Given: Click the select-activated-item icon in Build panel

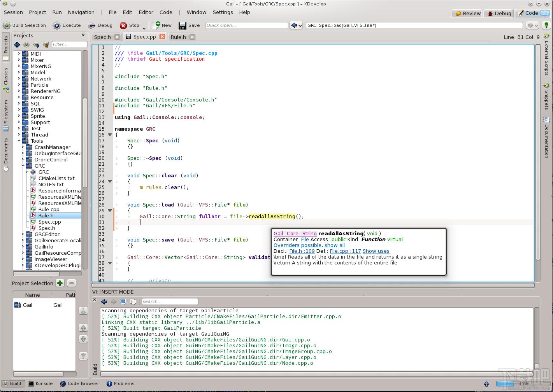Looking at the screenshot, I should pyautogui.click(x=123, y=301).
